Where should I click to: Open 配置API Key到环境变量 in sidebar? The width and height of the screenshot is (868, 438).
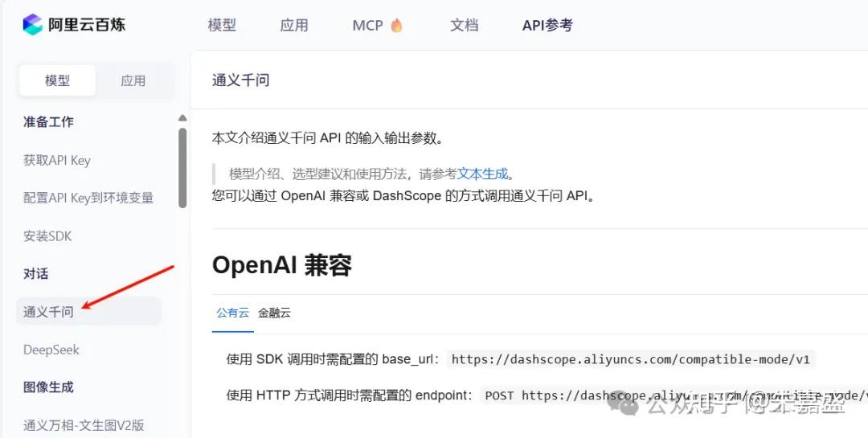(88, 199)
